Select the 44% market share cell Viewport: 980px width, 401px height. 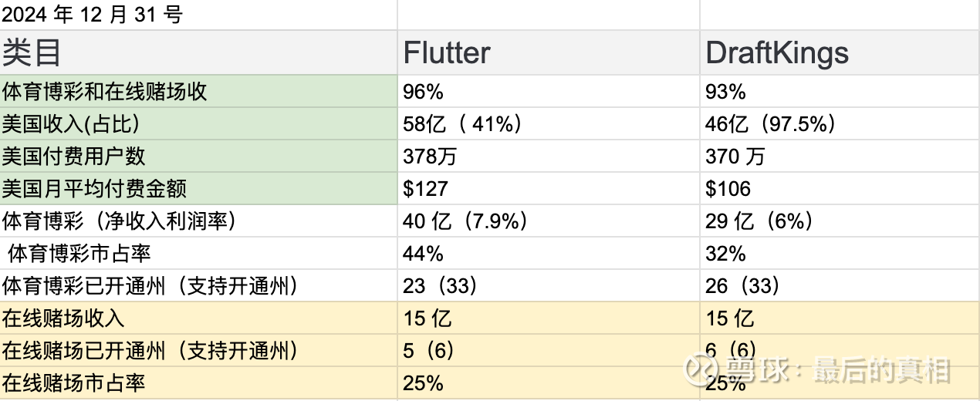tap(549, 254)
